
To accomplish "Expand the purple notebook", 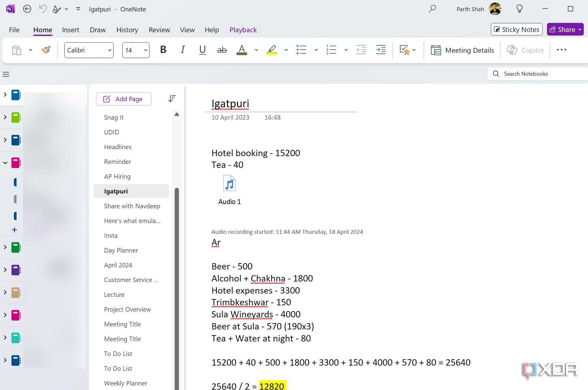I will click(x=5, y=270).
